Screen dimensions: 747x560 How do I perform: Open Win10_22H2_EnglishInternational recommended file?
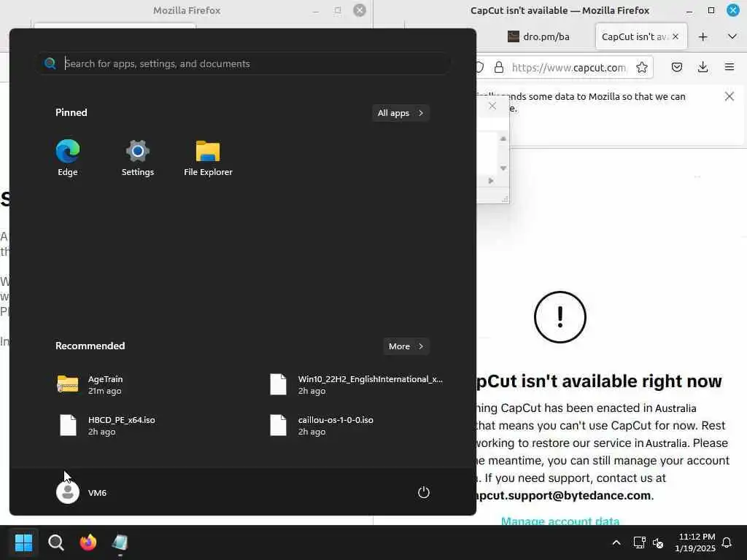tap(356, 385)
